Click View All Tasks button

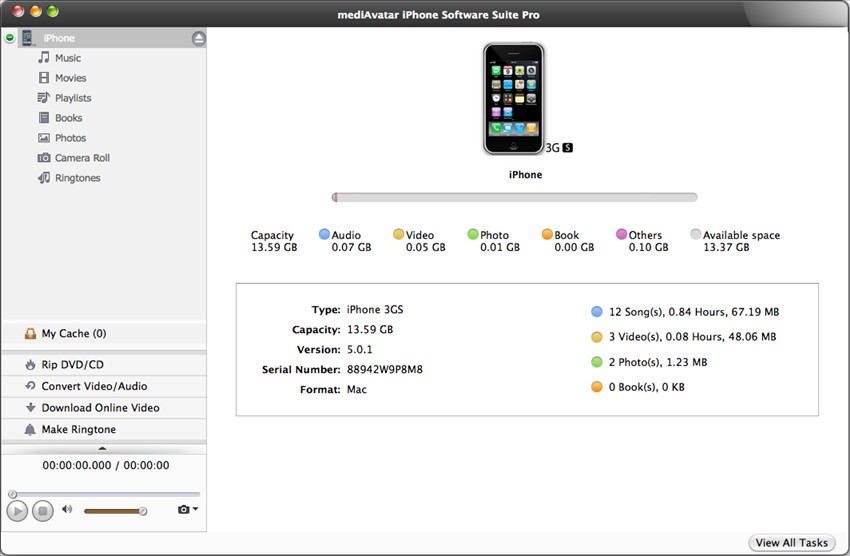(x=791, y=542)
